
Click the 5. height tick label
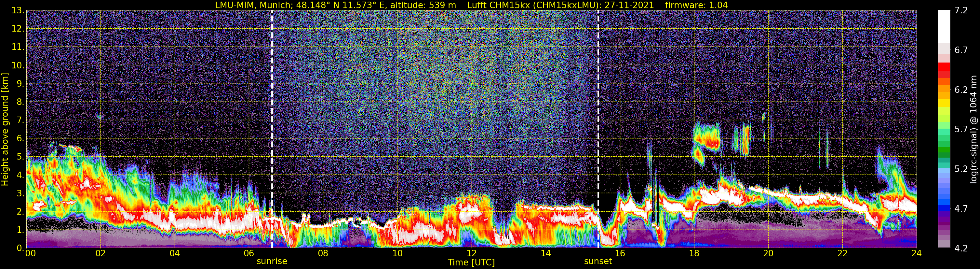pyautogui.click(x=20, y=157)
